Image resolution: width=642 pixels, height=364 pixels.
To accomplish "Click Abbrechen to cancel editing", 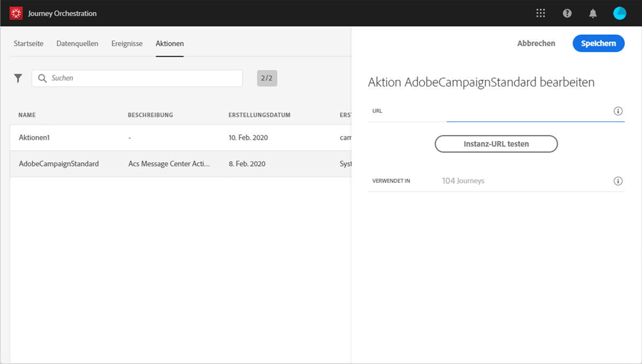I will pos(536,43).
